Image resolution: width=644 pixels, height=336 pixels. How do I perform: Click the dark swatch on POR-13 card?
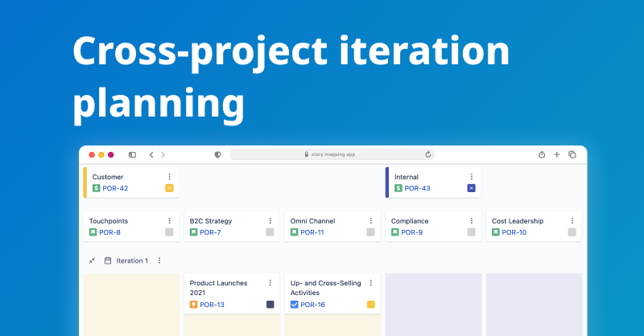pyautogui.click(x=270, y=305)
